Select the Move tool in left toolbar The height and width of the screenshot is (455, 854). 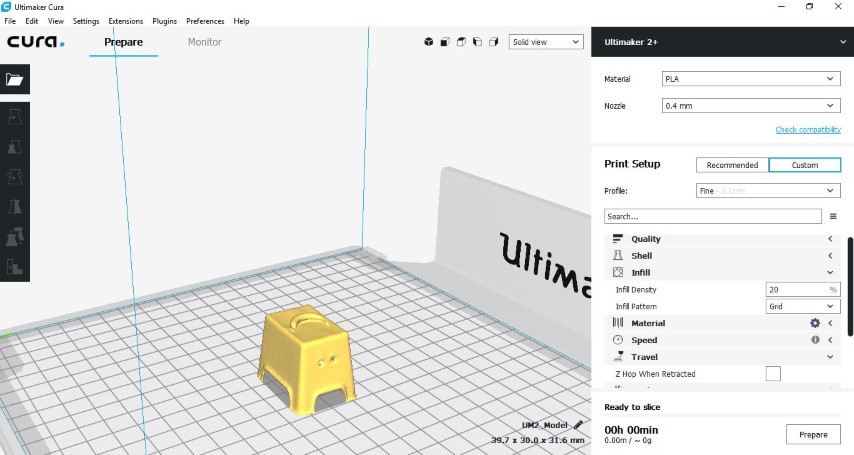15,117
